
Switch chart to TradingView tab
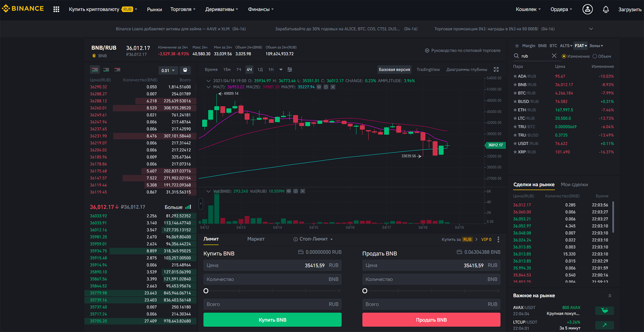pyautogui.click(x=428, y=70)
